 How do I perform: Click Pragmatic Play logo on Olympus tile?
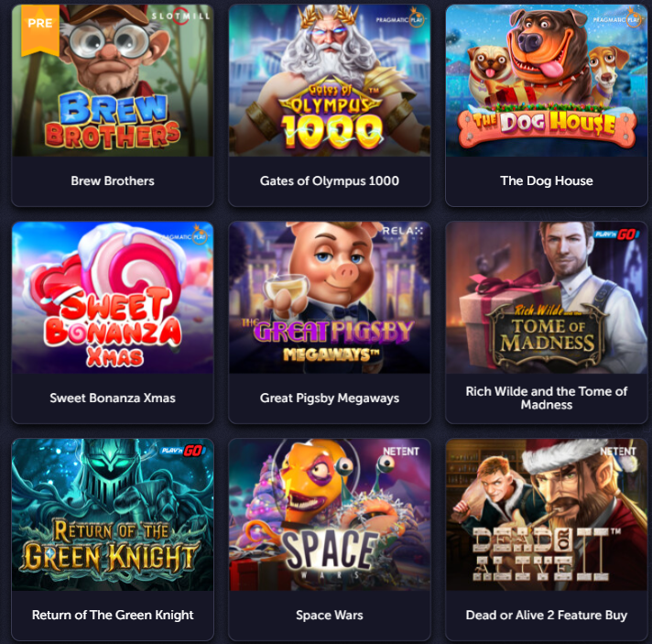coord(400,19)
